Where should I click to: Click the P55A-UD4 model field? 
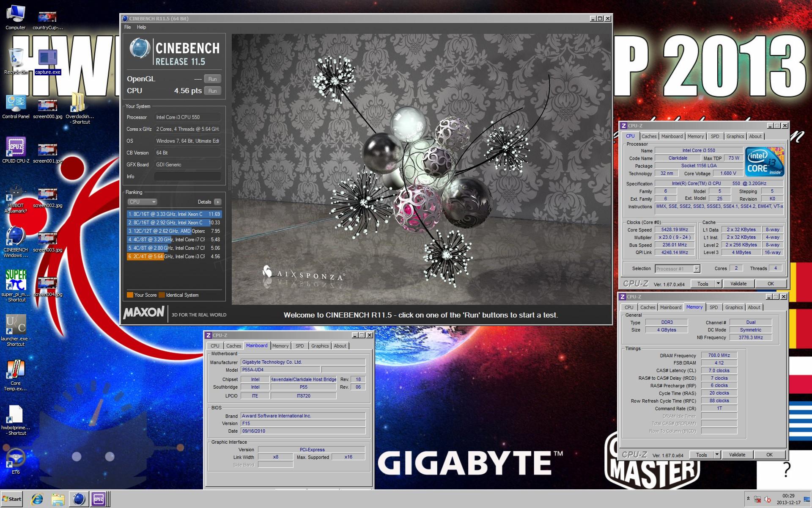click(x=280, y=370)
